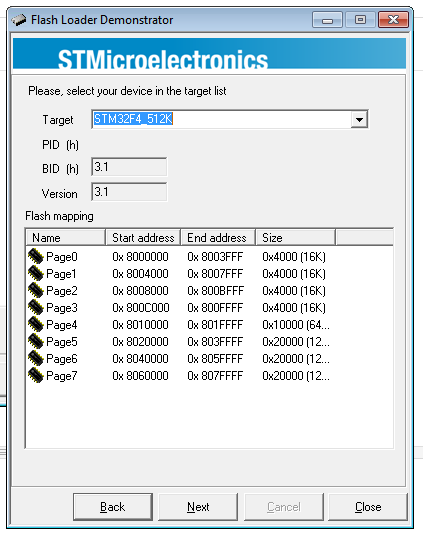Click the Page2 chip icon
The width and height of the screenshot is (423, 534).
36,290
